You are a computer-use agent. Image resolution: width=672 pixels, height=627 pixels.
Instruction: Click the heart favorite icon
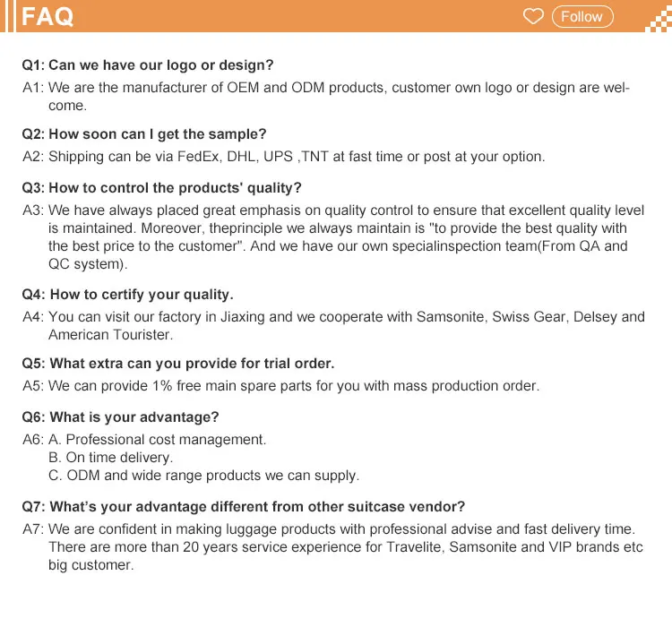pyautogui.click(x=533, y=17)
